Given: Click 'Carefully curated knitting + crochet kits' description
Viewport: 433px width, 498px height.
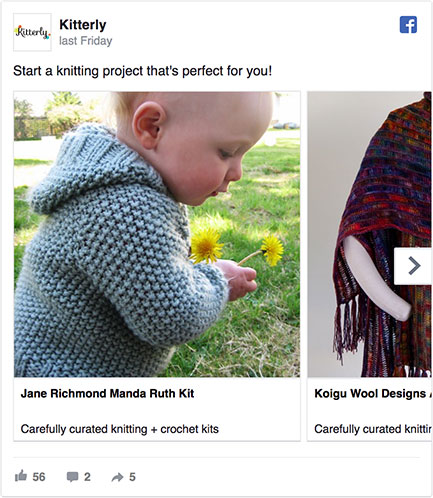Looking at the screenshot, I should [x=120, y=429].
